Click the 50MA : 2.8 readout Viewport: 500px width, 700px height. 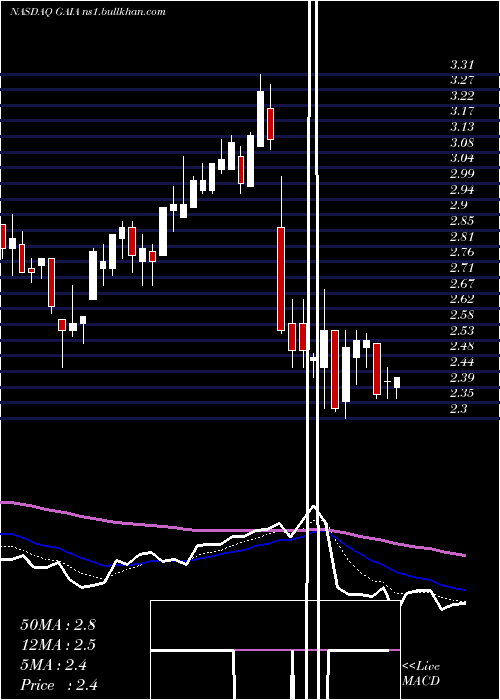pyautogui.click(x=58, y=625)
